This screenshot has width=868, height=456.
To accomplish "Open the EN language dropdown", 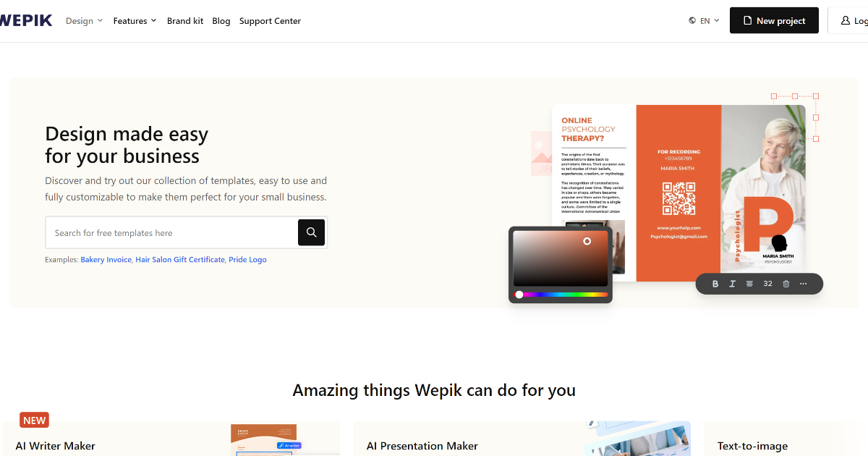I will click(705, 21).
